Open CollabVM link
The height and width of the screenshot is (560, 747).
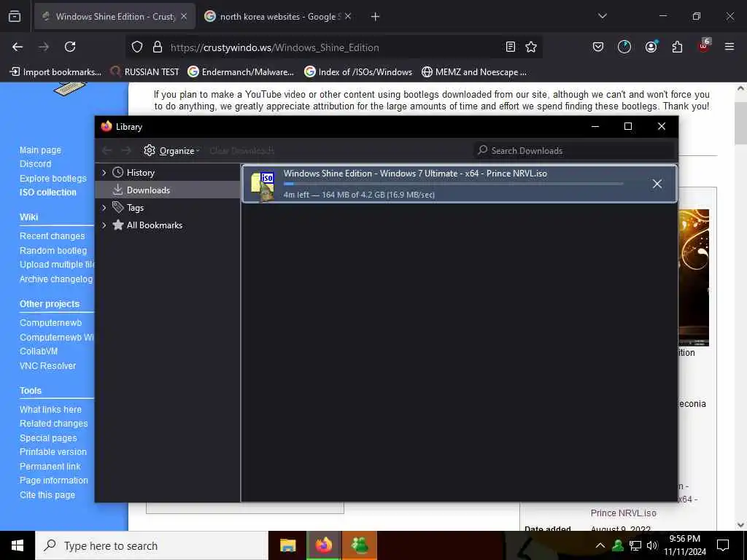[39, 351]
